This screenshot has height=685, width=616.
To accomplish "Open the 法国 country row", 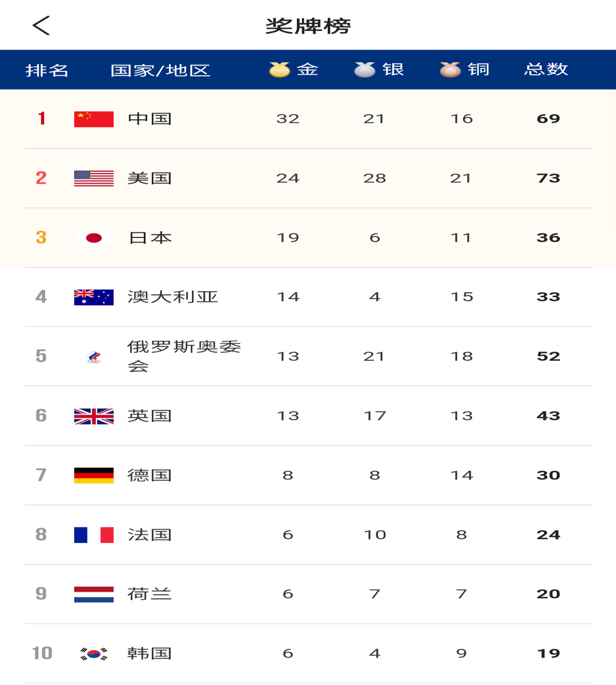I will tap(308, 535).
